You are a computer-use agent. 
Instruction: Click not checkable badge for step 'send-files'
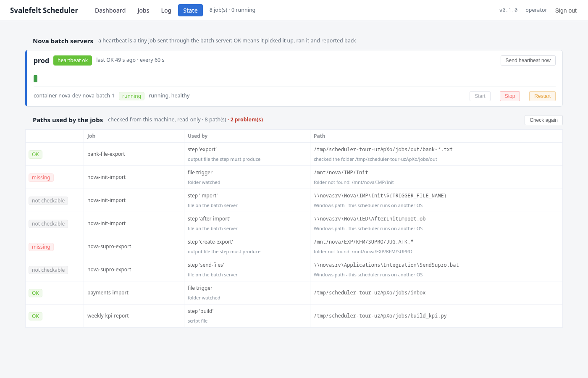pos(48,270)
